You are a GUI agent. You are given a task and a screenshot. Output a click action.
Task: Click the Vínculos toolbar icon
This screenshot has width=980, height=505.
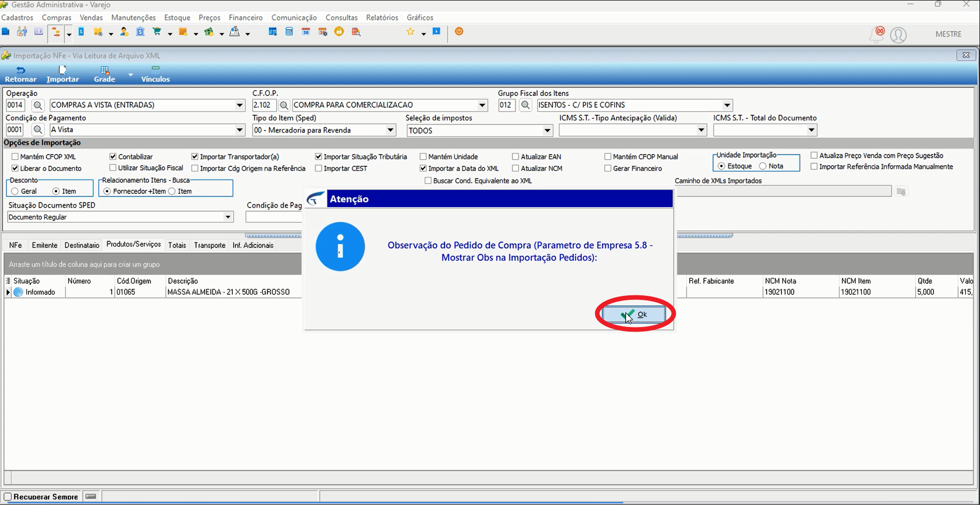tap(155, 74)
